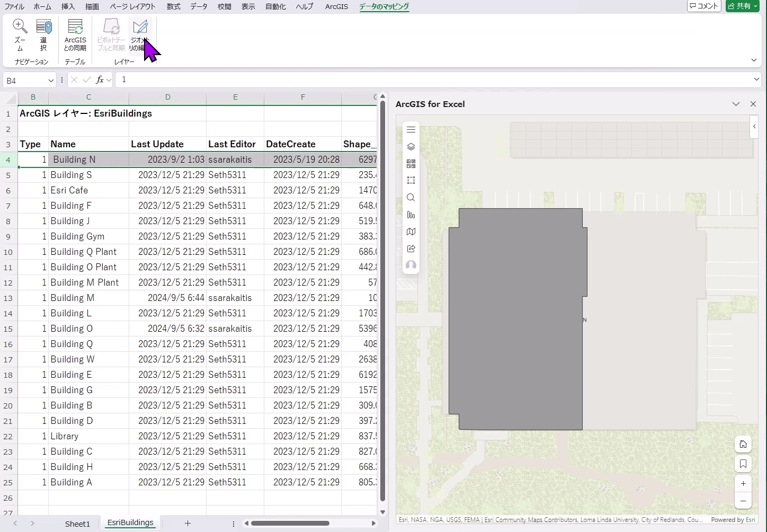The width and height of the screenshot is (767, 532).
Task: Click the map Home extent button
Action: coord(743,444)
